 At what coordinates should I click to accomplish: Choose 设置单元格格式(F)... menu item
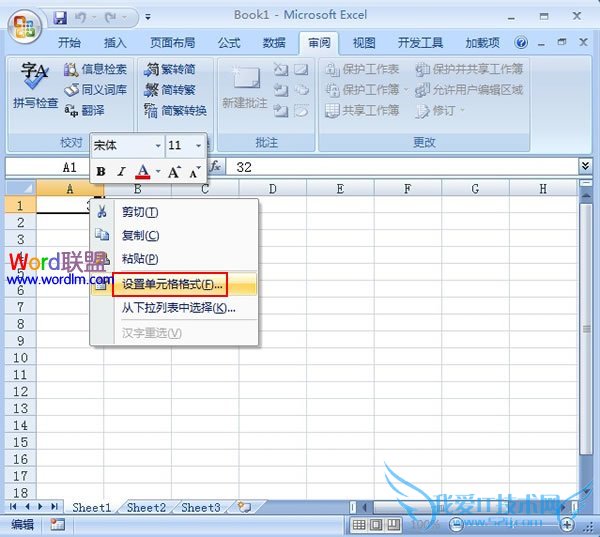click(x=172, y=284)
